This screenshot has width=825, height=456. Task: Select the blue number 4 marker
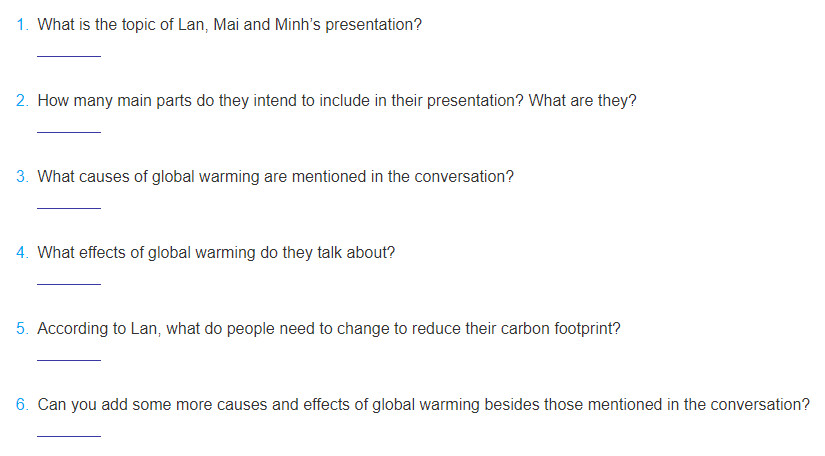22,252
